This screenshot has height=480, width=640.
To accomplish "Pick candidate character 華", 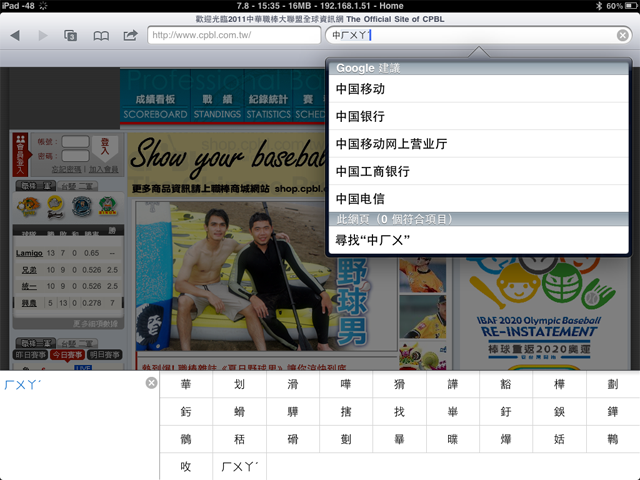I will coord(186,384).
